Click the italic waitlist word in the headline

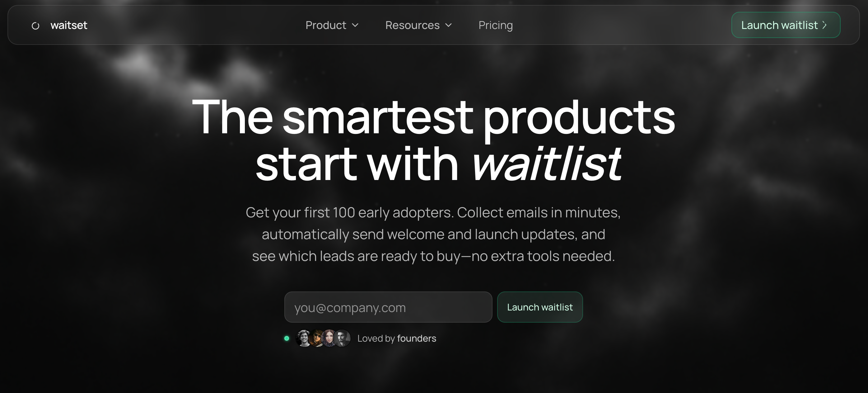click(x=546, y=164)
